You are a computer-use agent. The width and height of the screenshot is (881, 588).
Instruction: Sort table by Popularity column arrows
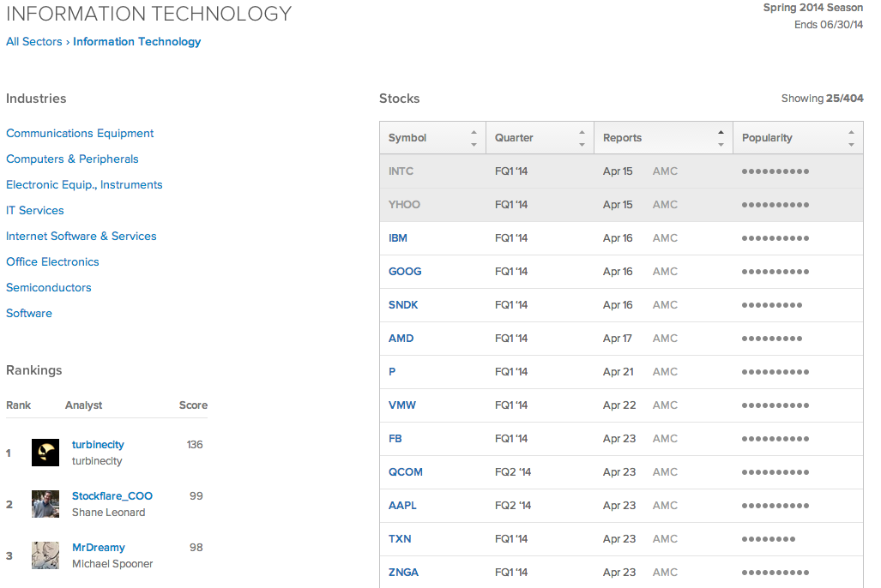[x=851, y=138]
